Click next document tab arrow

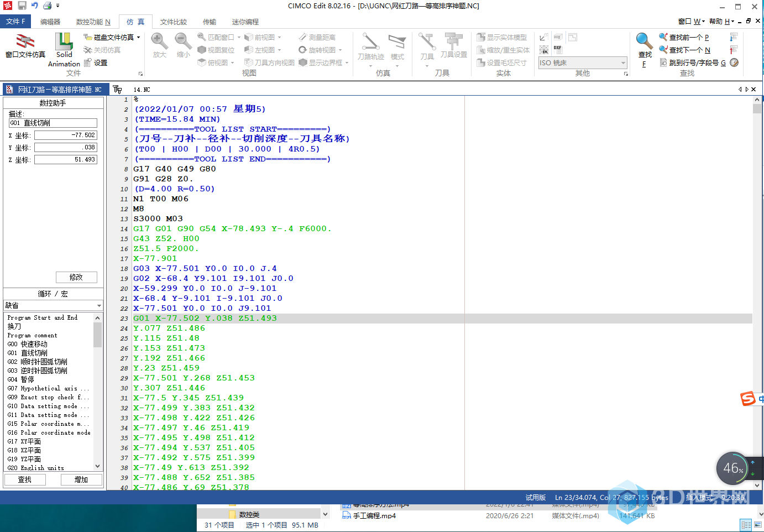click(747, 89)
